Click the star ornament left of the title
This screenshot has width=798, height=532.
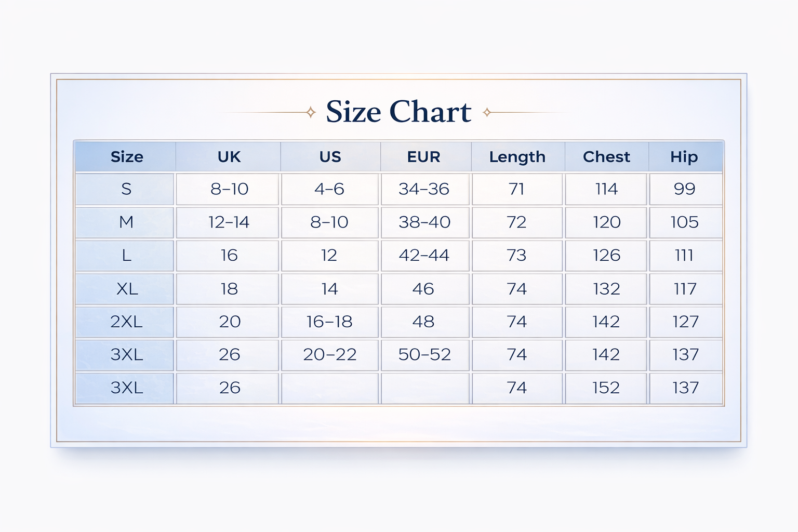(311, 112)
